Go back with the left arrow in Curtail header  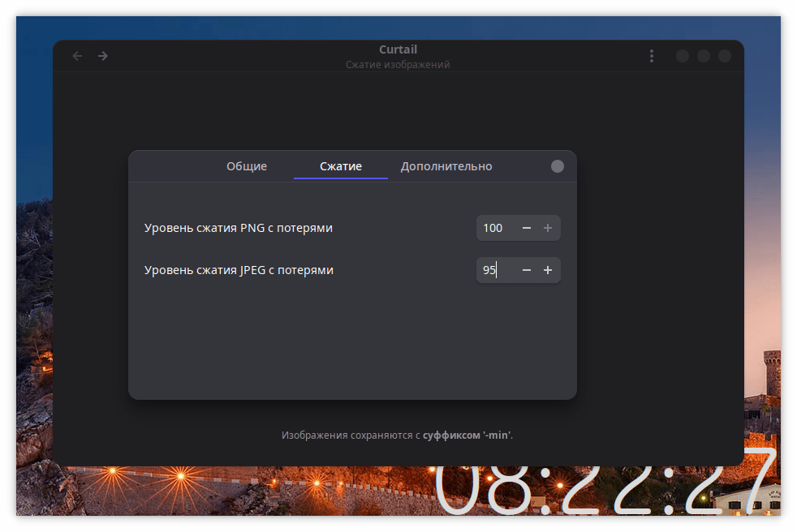pyautogui.click(x=77, y=56)
